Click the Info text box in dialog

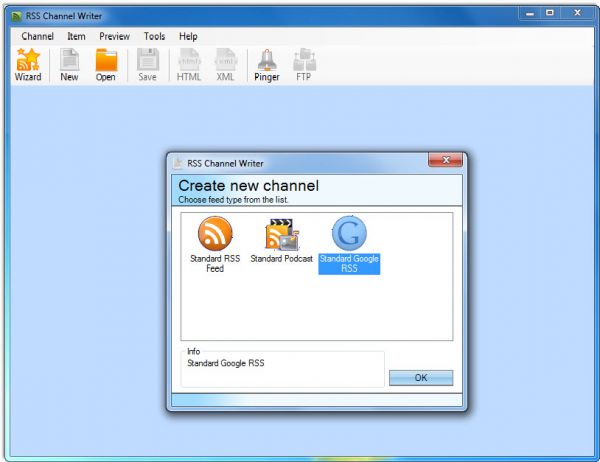point(283,370)
